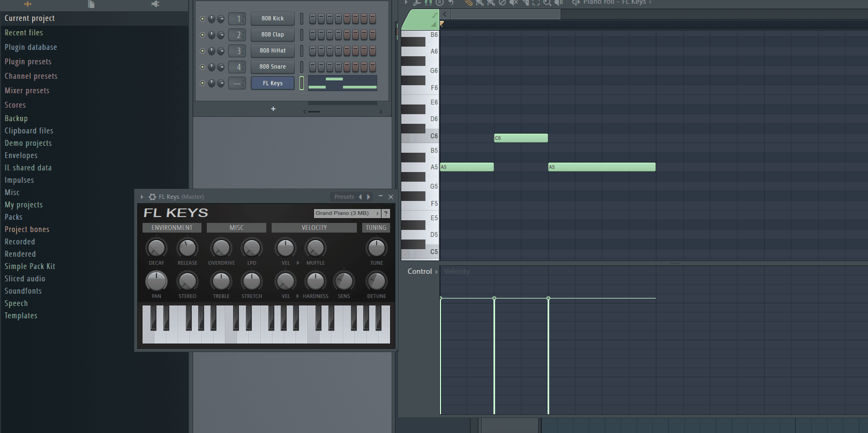Click the channel rack step scrollbar

pyautogui.click(x=314, y=111)
